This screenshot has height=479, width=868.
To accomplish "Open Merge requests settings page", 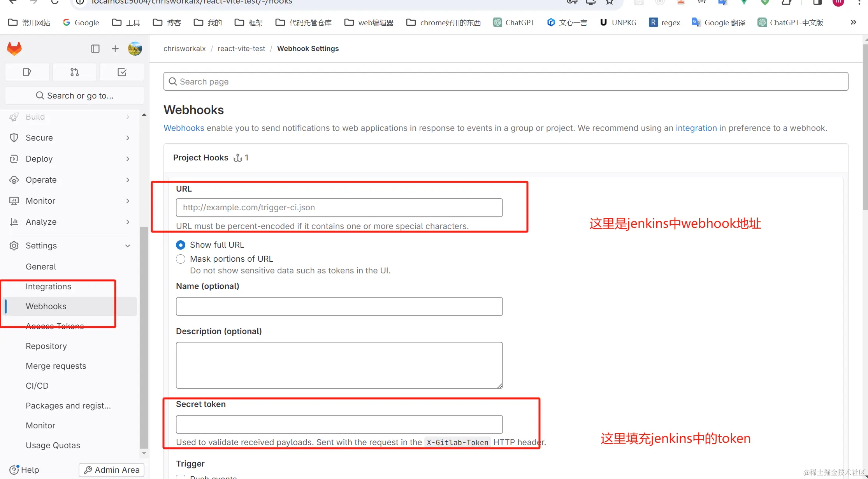I will pyautogui.click(x=56, y=366).
